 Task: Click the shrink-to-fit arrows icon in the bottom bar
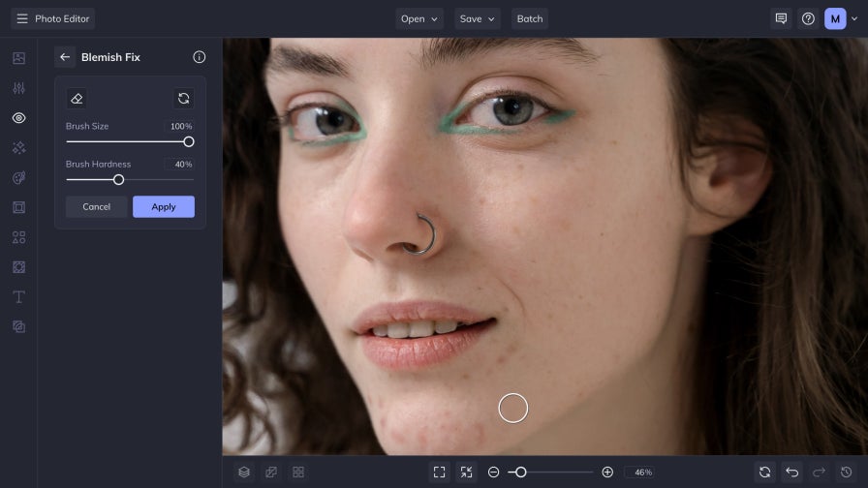click(467, 472)
